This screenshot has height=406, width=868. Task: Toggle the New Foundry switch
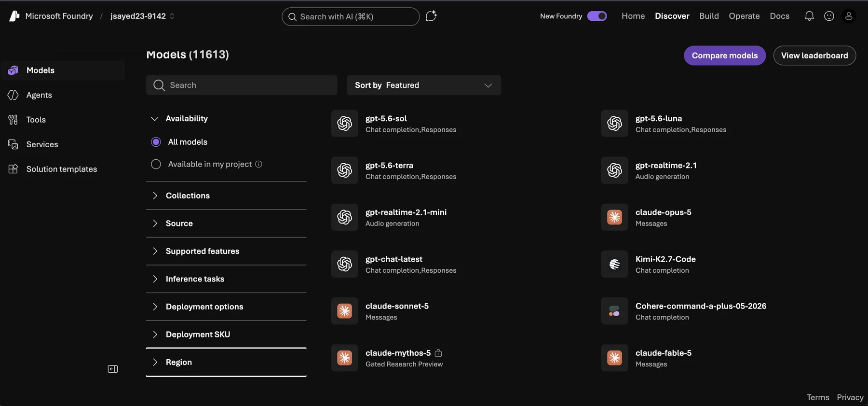(x=597, y=16)
